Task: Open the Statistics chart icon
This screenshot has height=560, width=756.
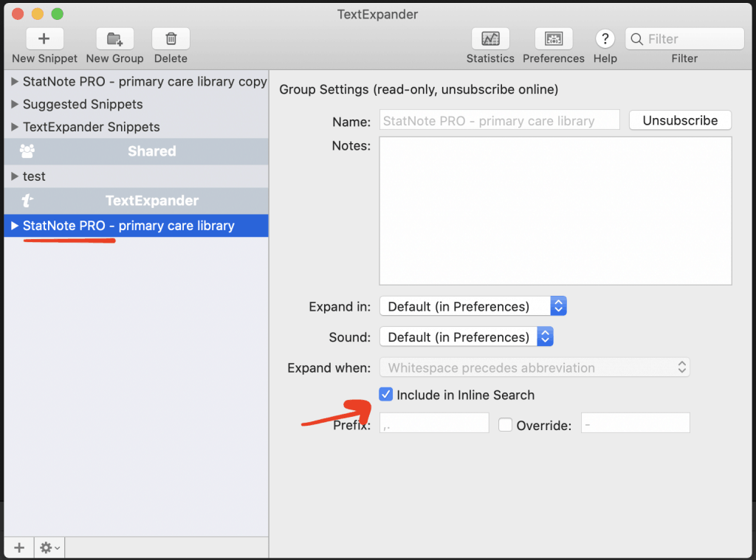Action: tap(490, 38)
